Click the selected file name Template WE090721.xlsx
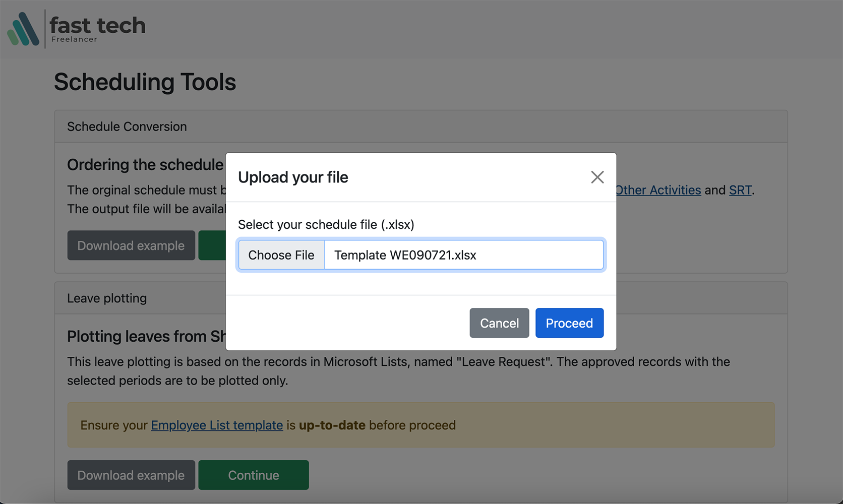 point(405,255)
